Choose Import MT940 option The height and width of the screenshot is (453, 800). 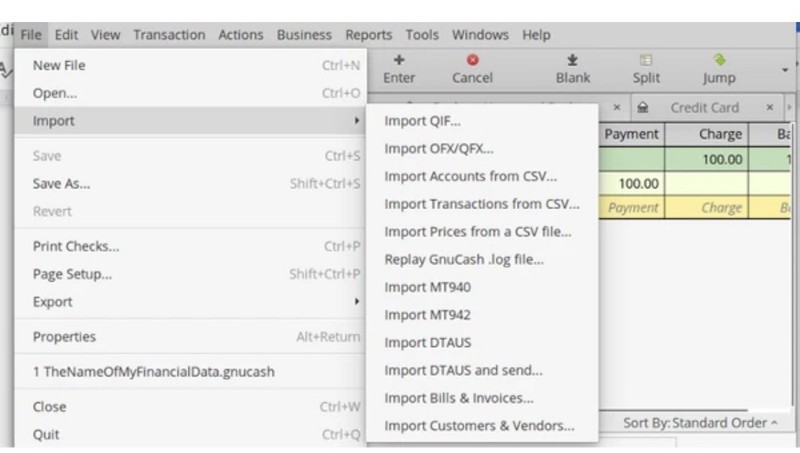point(482,287)
